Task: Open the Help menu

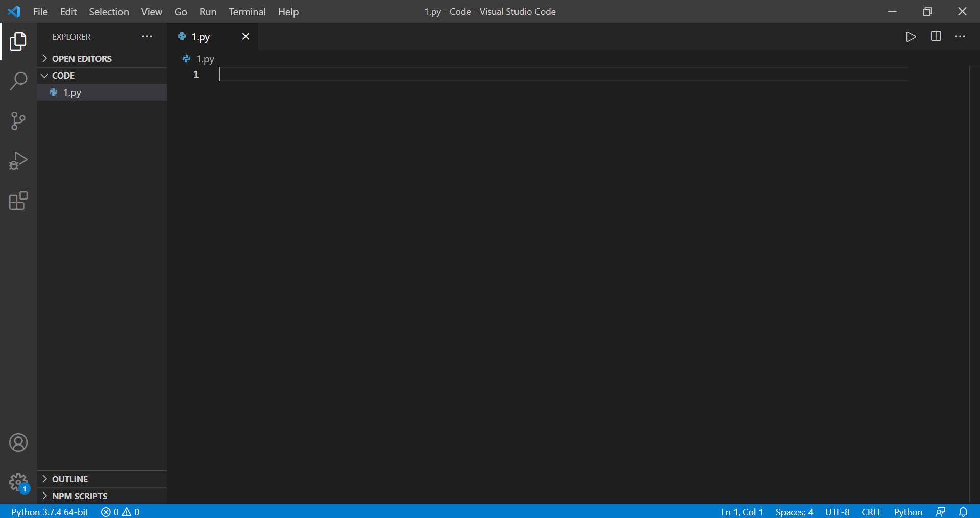Action: (288, 12)
